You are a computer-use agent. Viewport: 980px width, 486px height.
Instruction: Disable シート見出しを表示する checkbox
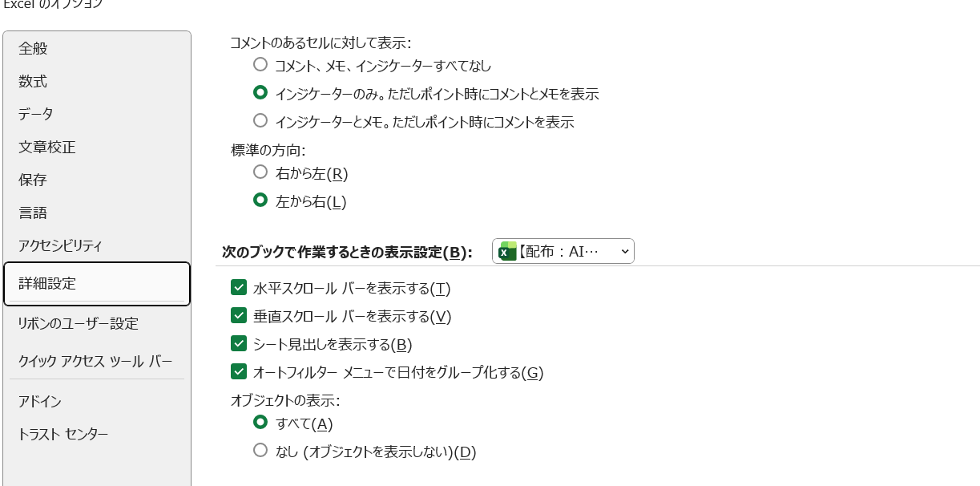pyautogui.click(x=239, y=344)
